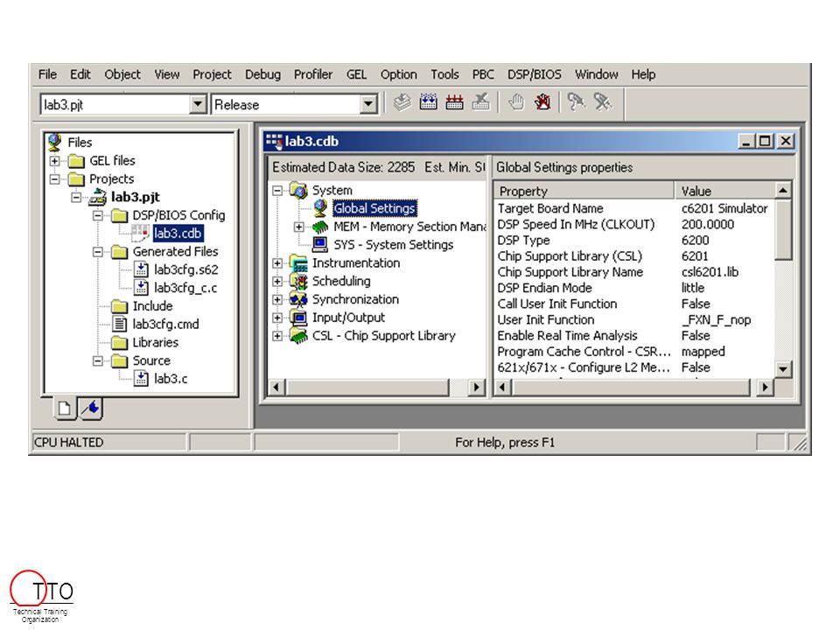Screen dimensions: 840x630
Task: Click the Synchronization category icon
Action: [299, 299]
